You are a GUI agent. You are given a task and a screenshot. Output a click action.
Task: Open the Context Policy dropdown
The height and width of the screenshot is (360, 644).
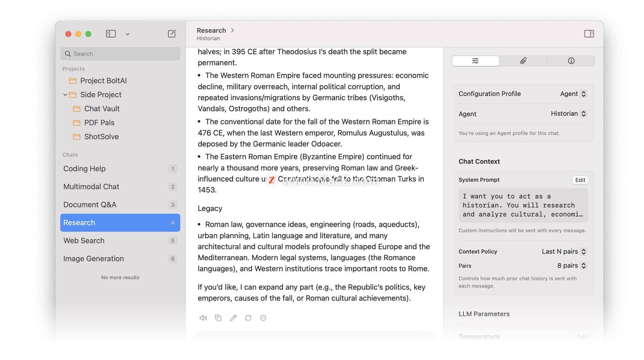tap(564, 252)
